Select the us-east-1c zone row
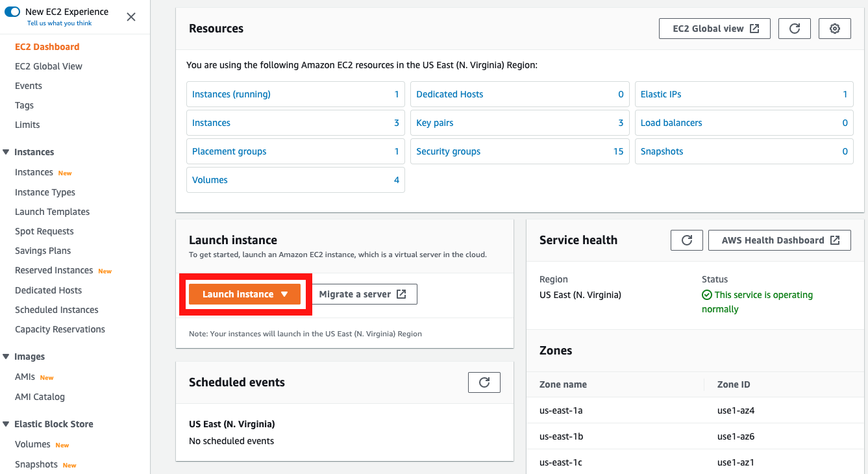868x474 pixels. pyautogui.click(x=697, y=462)
